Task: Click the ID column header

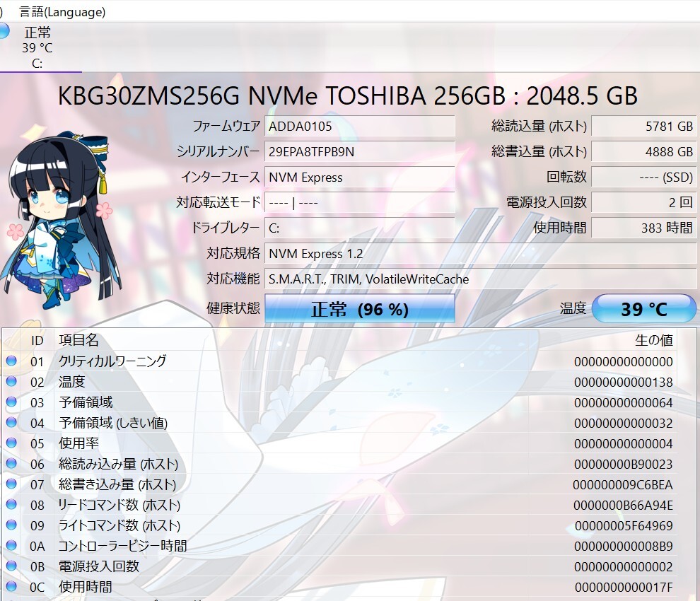Action: coord(37,340)
